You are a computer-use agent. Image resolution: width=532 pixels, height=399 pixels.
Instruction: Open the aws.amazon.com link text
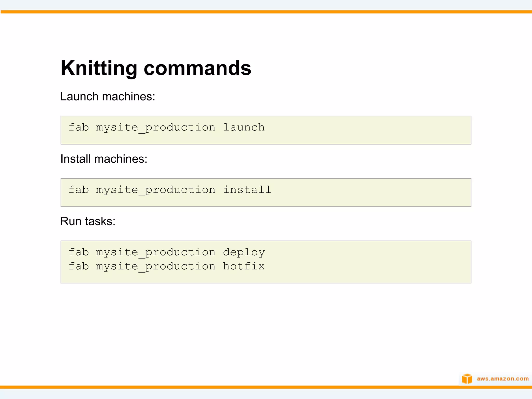click(x=503, y=379)
